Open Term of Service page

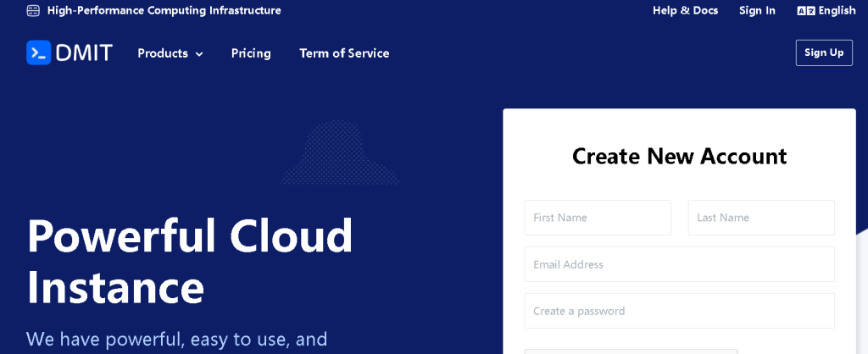[x=344, y=53]
